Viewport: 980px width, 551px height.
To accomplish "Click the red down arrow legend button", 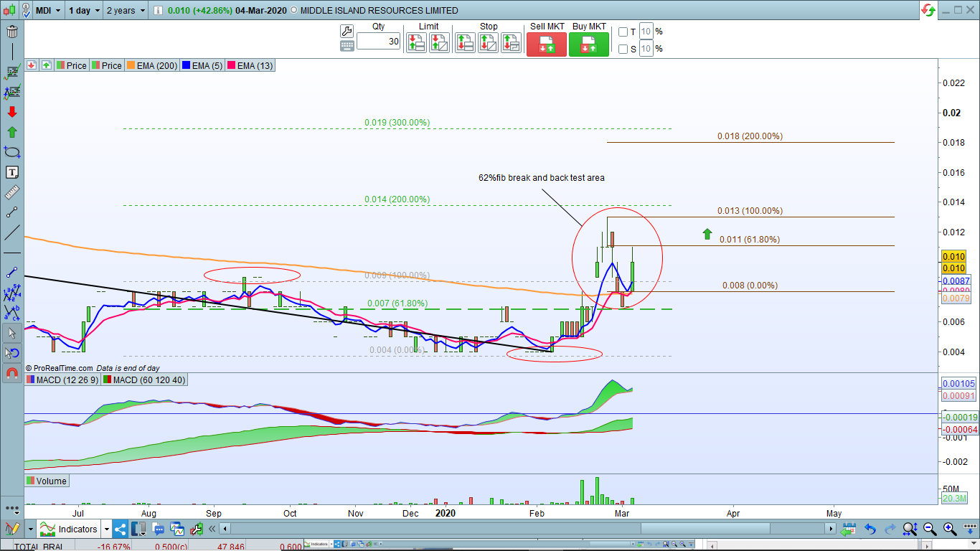I will click(x=32, y=65).
